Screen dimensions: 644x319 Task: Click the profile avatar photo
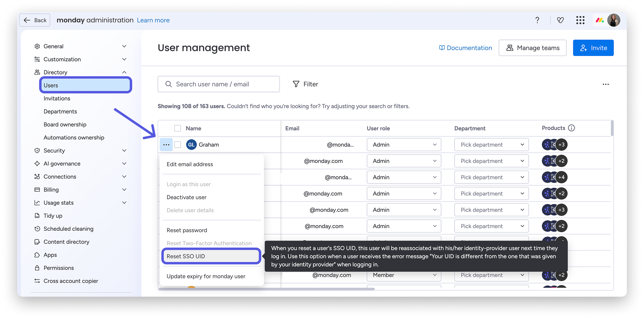pos(614,20)
